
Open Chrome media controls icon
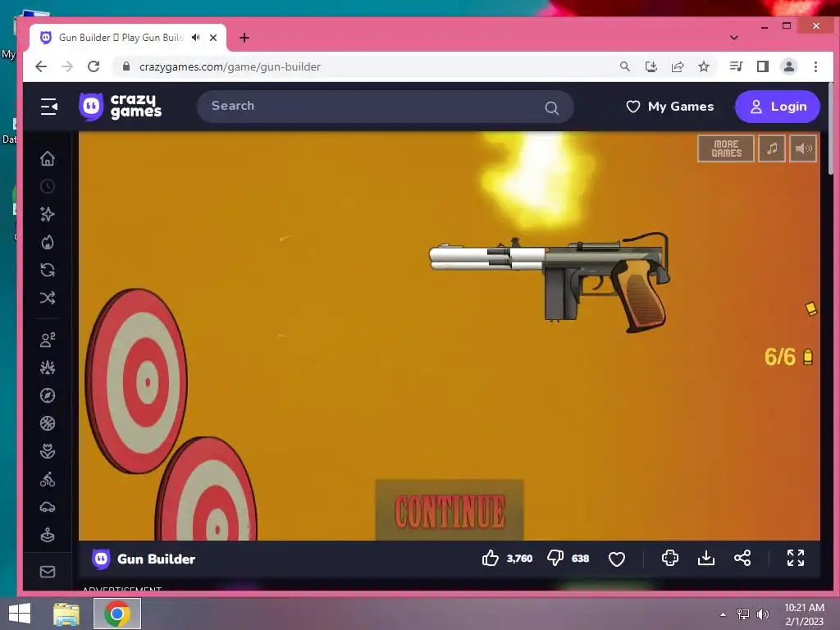point(736,66)
